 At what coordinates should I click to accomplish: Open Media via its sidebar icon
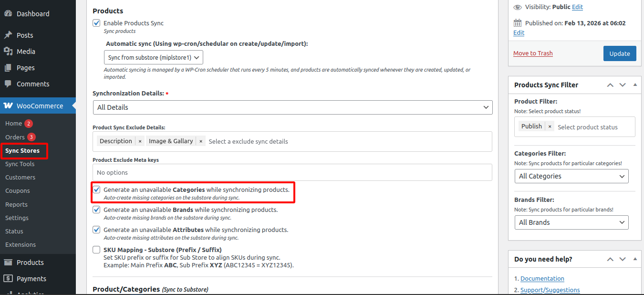(8, 52)
